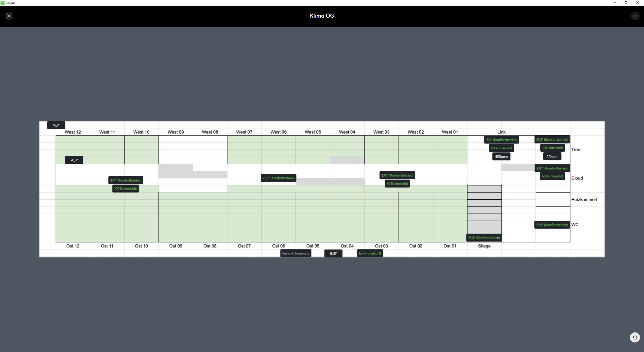Click the 23,9° (Komfortbetrieb) badge
The width and height of the screenshot is (644, 352).
pyautogui.click(x=278, y=178)
